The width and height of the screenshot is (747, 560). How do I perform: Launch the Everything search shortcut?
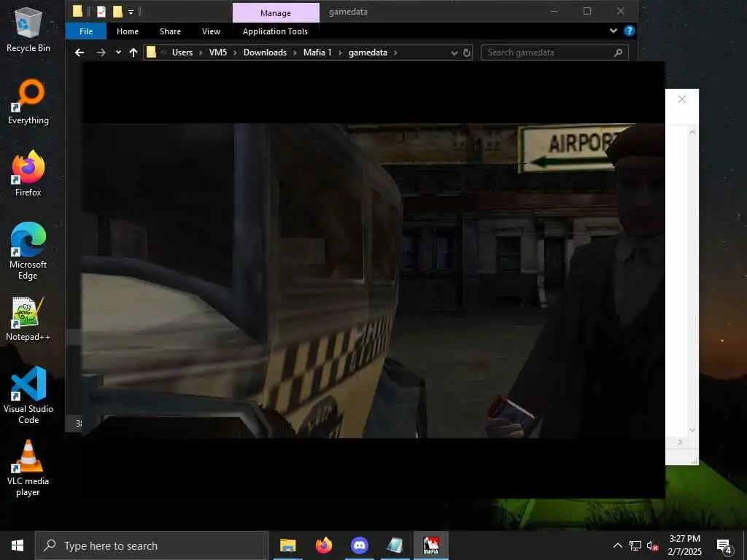click(x=28, y=102)
